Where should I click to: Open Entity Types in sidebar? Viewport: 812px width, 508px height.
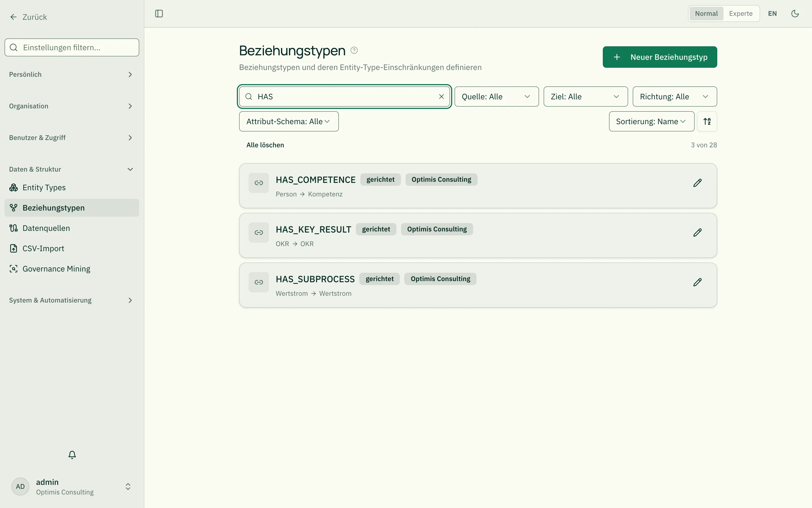tap(71, 187)
